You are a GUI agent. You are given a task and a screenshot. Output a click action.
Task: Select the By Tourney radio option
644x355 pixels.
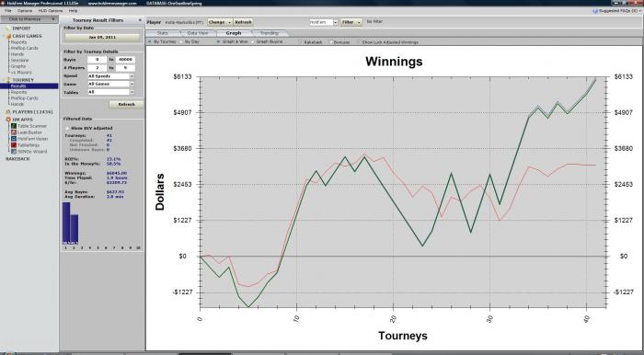click(149, 42)
